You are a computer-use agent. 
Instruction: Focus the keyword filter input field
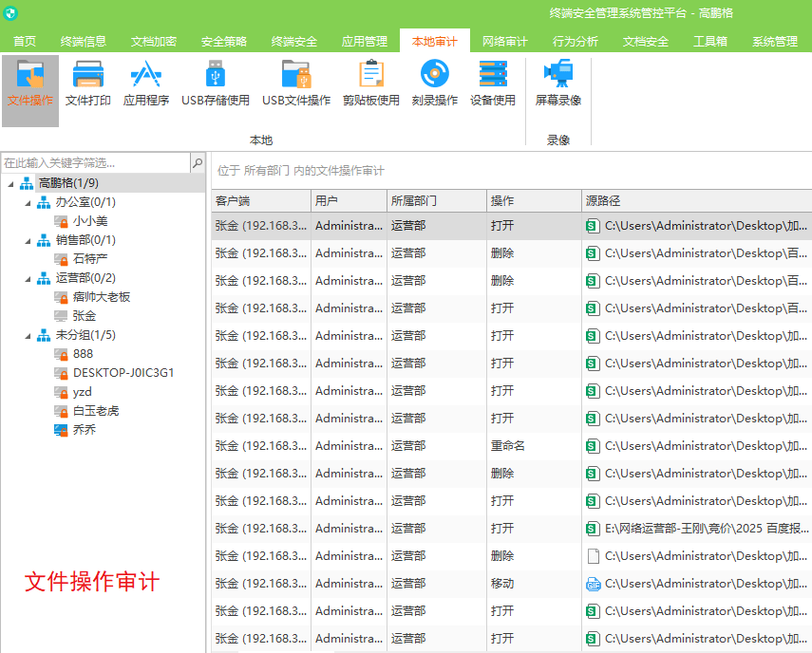[95, 163]
